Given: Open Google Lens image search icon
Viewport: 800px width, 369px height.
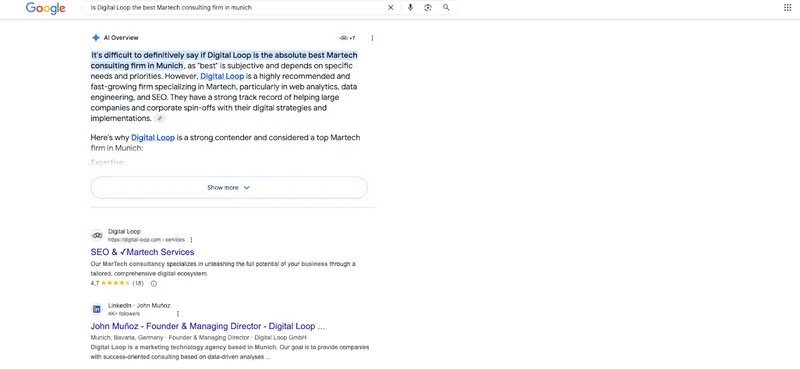Looking at the screenshot, I should tap(428, 8).
